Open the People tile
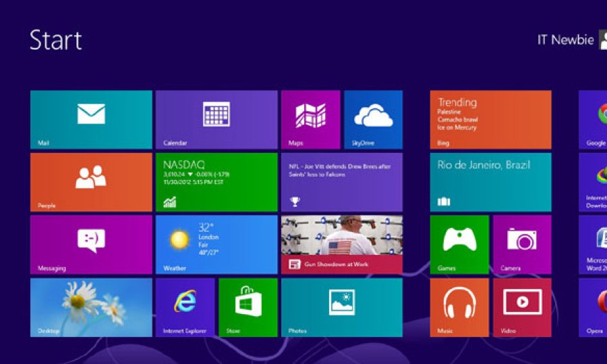Image resolution: width=607 pixels, height=364 pixels. tap(91, 182)
